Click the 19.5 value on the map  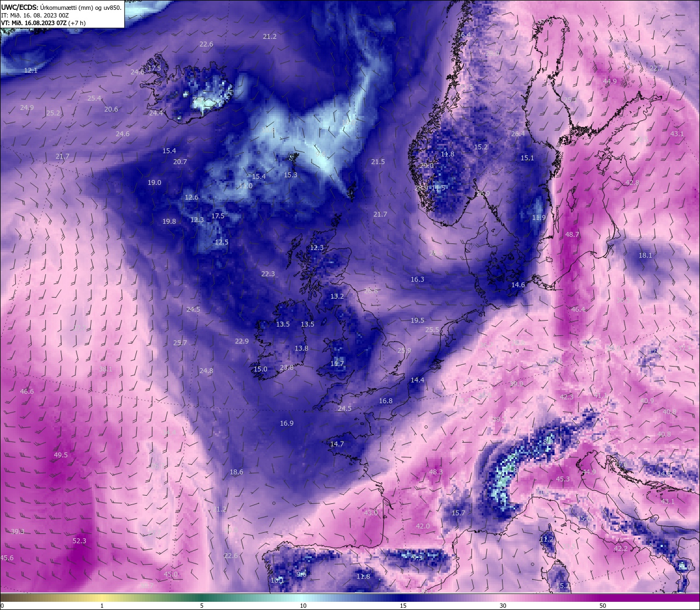point(417,320)
